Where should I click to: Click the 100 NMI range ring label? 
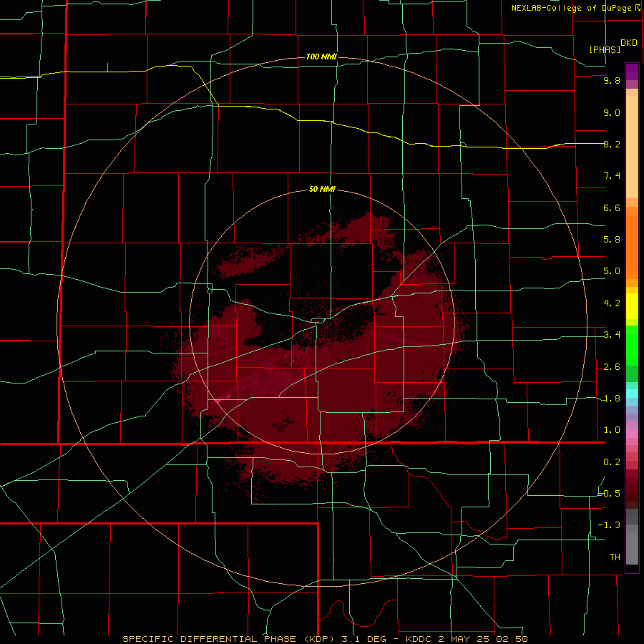coord(321,57)
